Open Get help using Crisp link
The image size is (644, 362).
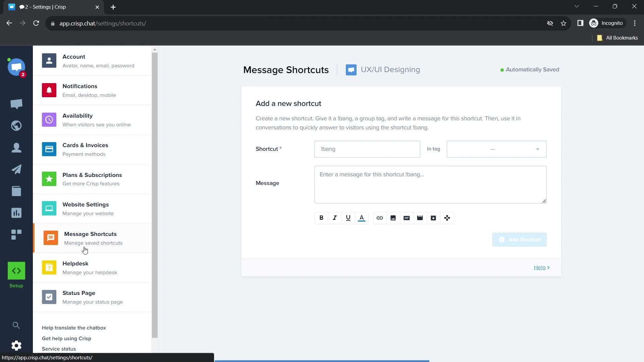(x=66, y=339)
